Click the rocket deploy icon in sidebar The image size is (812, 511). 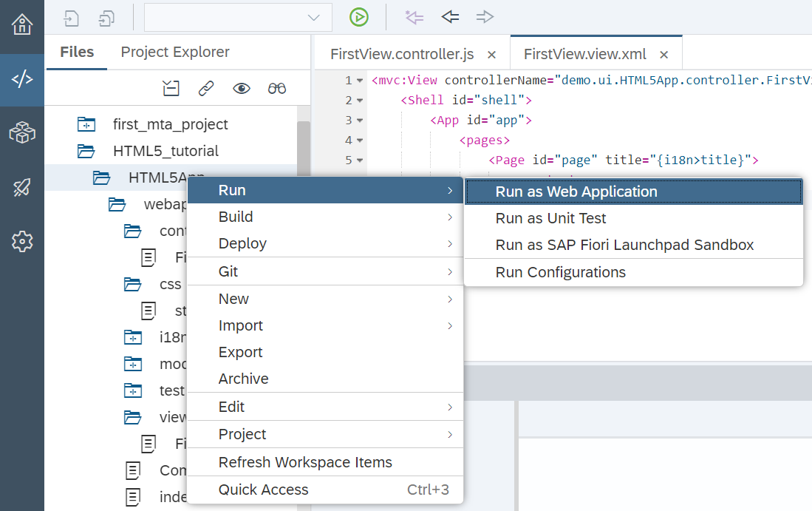pos(21,186)
